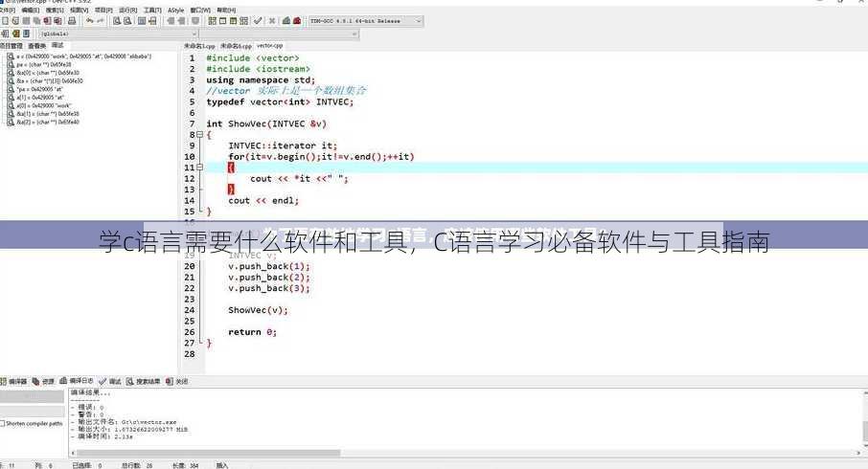
Task: Click the blue bookmark icon on second toolbar row
Action: point(26,33)
